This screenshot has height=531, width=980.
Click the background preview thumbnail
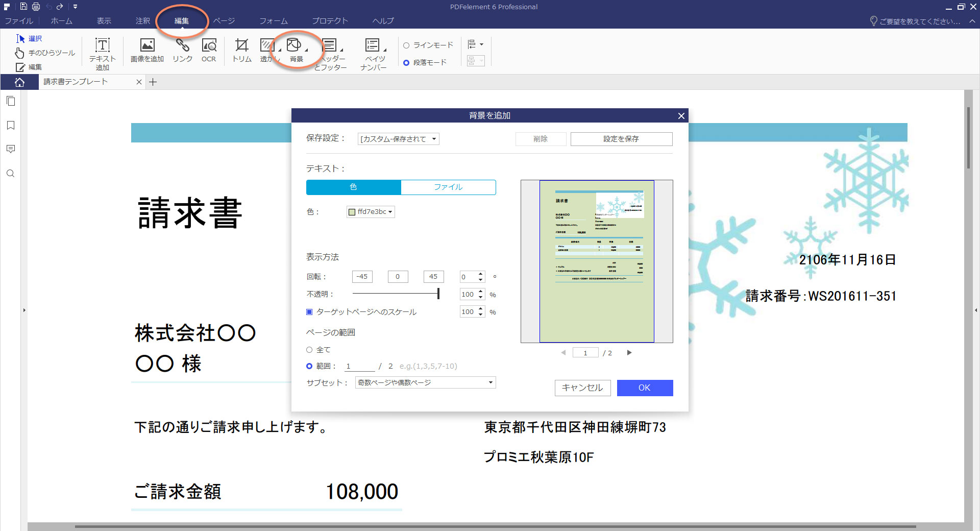point(597,261)
